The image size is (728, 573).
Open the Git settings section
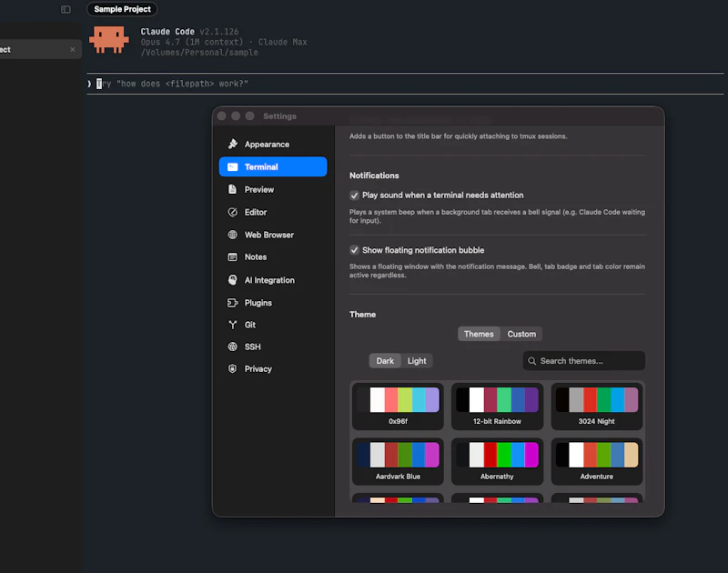point(273,325)
